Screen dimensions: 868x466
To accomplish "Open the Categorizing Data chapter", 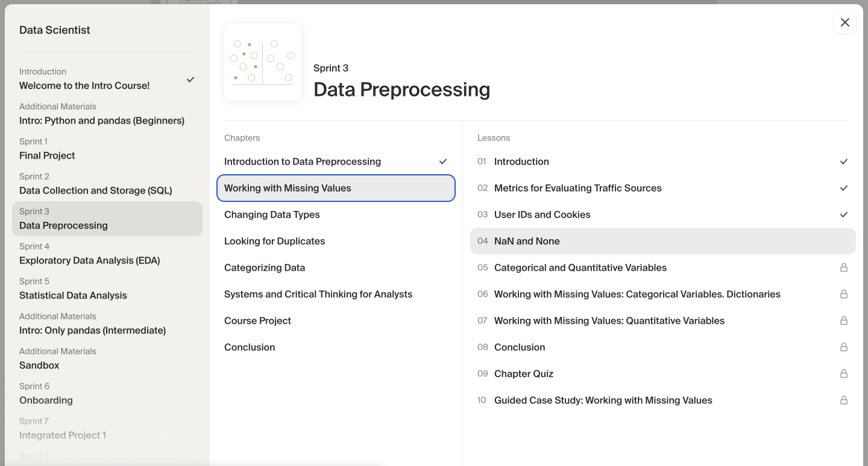I will click(x=265, y=268).
